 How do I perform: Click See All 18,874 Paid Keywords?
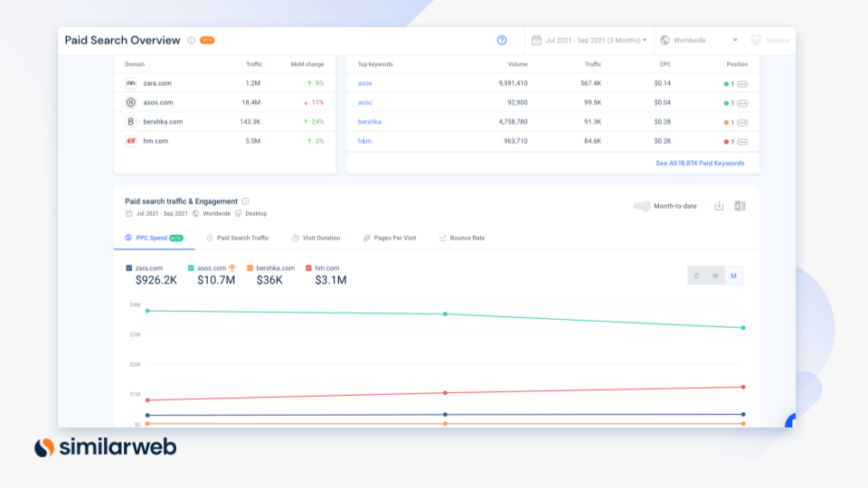point(700,164)
